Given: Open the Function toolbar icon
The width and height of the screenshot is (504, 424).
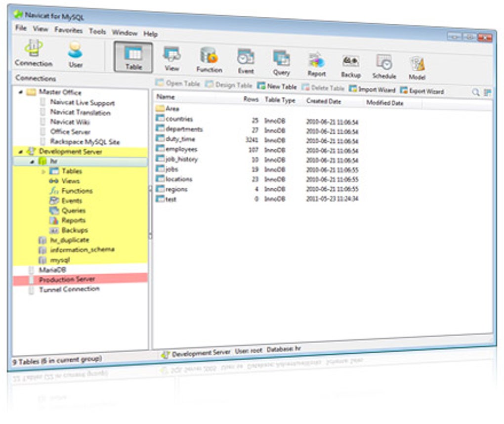Looking at the screenshot, I should pos(209,60).
